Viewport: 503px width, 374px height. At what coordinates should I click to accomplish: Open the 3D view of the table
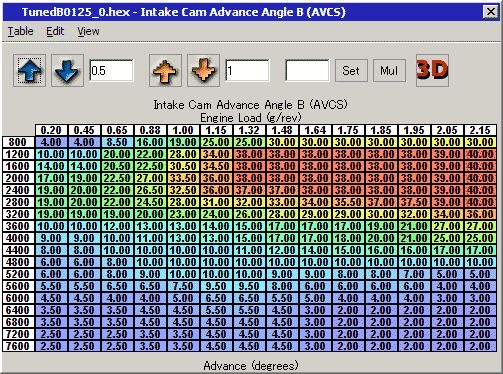point(432,71)
